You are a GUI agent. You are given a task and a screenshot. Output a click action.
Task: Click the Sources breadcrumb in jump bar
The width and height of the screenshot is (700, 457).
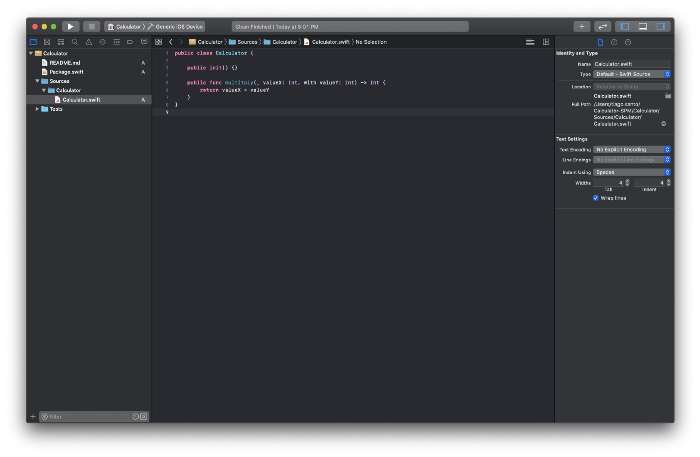point(246,42)
